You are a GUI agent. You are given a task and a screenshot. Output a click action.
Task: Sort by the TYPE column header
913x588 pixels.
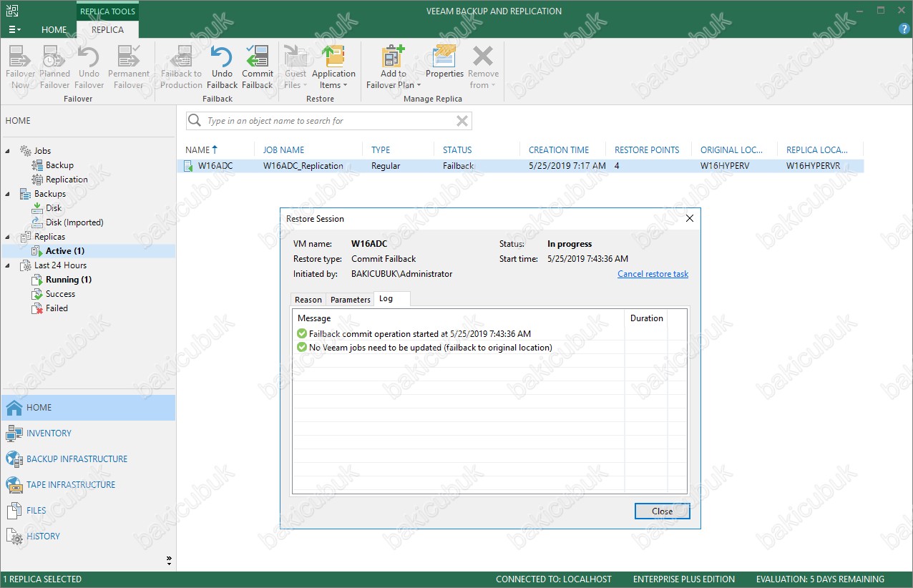coord(381,150)
